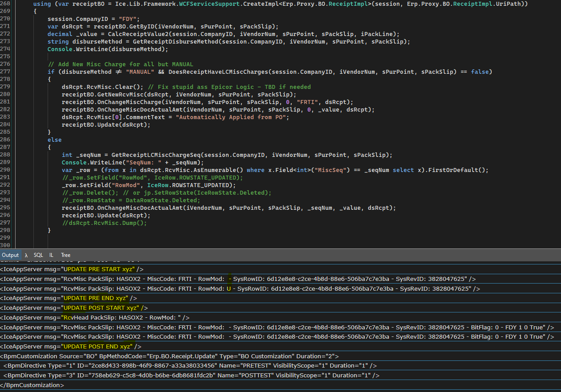Viewport: 561px width, 392px height.
Task: Show the Tree tab
Action: (x=66, y=255)
